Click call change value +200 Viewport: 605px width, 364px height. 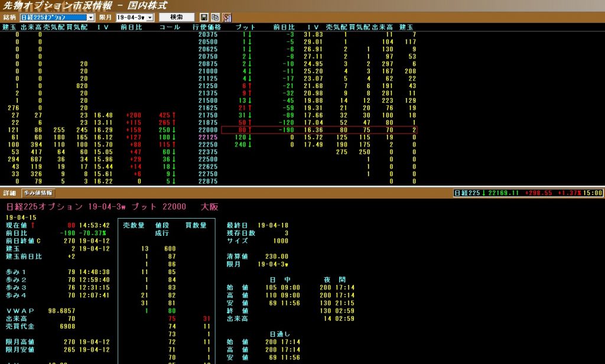(x=134, y=115)
